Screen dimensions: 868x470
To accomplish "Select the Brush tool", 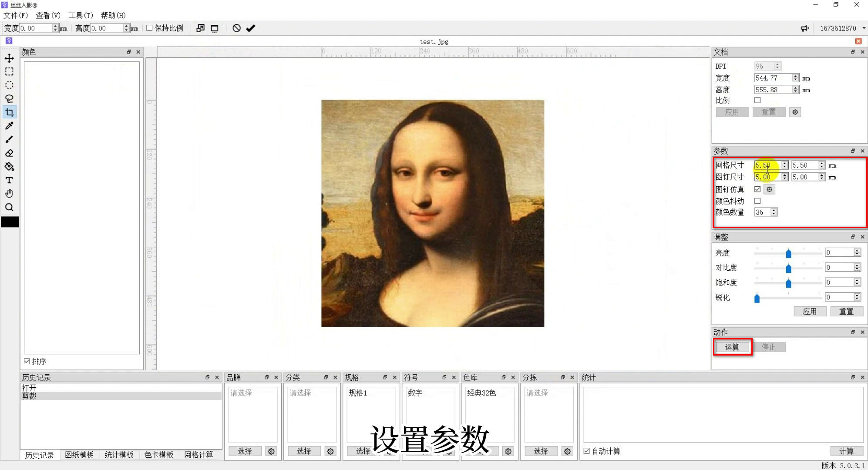I will (x=9, y=139).
